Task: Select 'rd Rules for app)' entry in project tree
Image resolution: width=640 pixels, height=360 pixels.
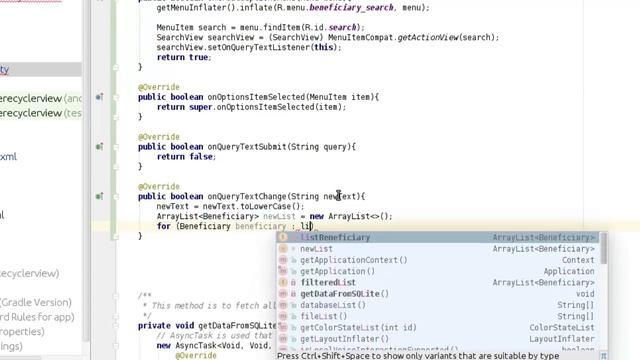Action: pyautogui.click(x=37, y=317)
